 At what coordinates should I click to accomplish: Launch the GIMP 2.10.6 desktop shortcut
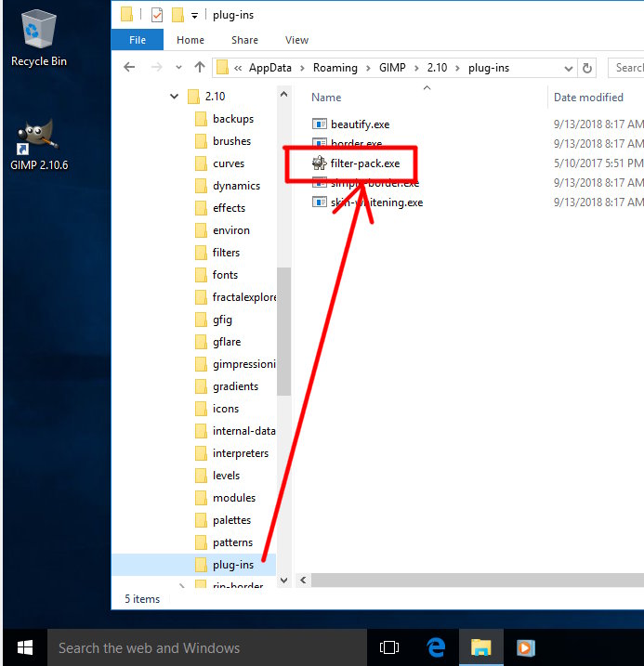(39, 144)
